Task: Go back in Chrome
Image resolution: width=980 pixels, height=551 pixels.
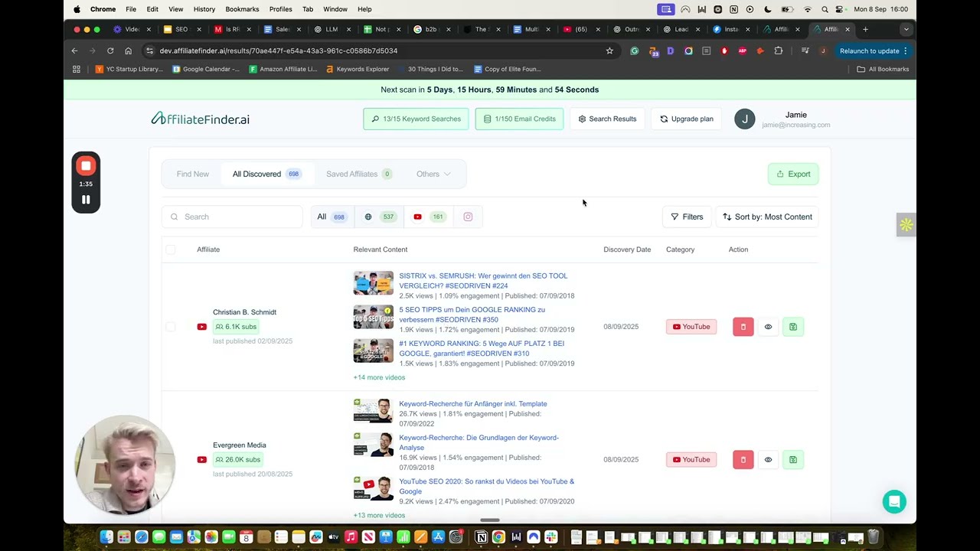Action: click(x=74, y=51)
